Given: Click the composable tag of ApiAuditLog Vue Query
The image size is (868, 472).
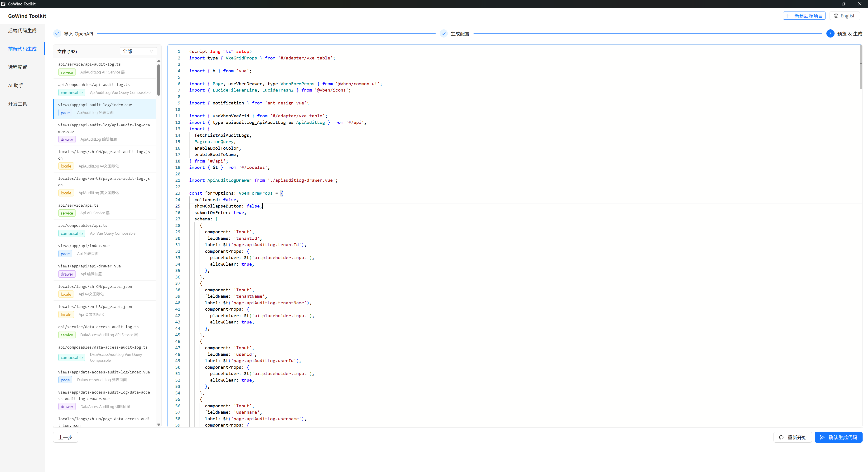Looking at the screenshot, I should pyautogui.click(x=71, y=93).
